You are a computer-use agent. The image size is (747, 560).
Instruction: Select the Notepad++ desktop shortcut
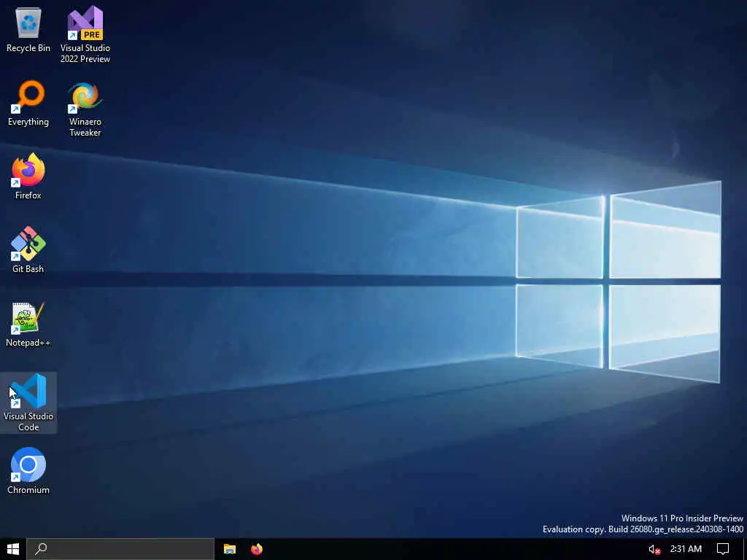click(x=28, y=324)
